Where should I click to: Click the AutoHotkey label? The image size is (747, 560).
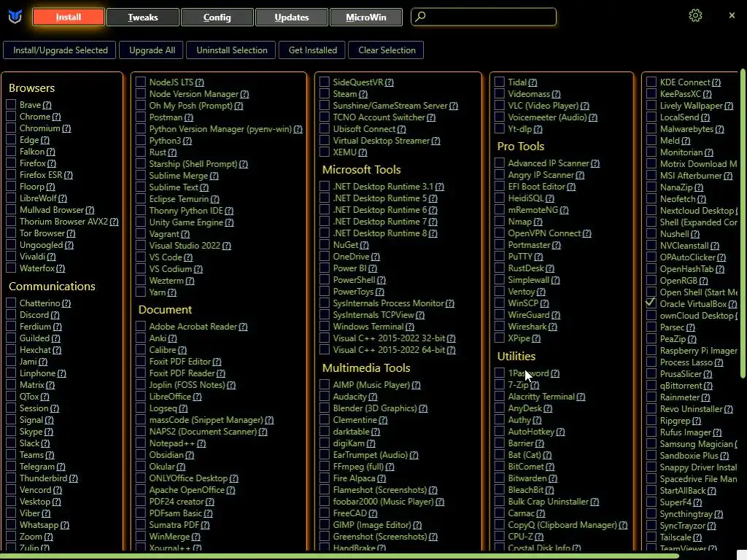click(x=531, y=432)
